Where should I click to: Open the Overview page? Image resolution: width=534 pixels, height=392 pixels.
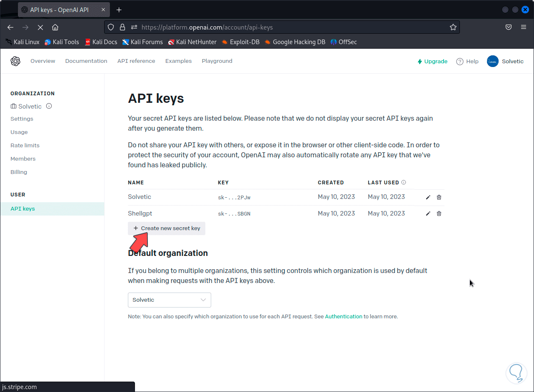pos(42,61)
